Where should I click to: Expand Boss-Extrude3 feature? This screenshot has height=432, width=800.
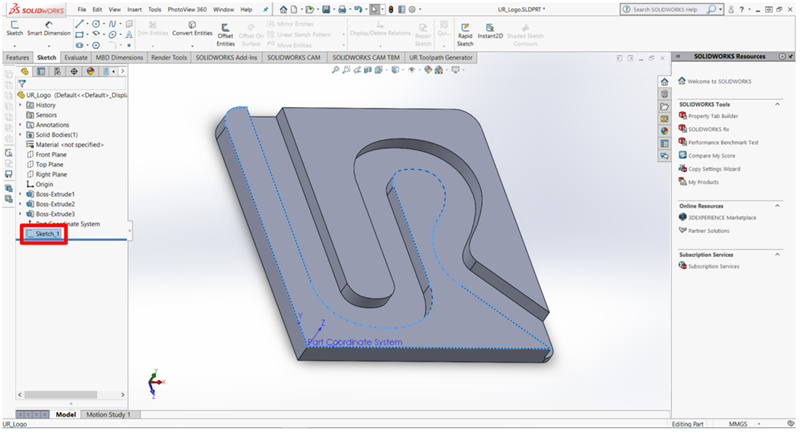tap(20, 214)
